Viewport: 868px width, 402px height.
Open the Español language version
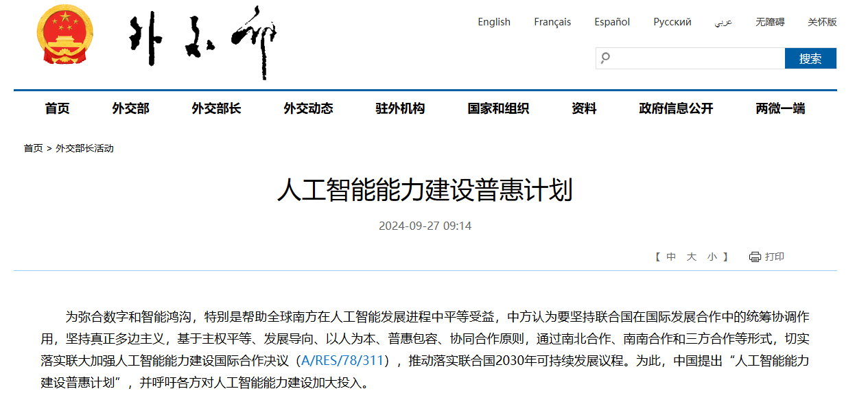tap(612, 22)
